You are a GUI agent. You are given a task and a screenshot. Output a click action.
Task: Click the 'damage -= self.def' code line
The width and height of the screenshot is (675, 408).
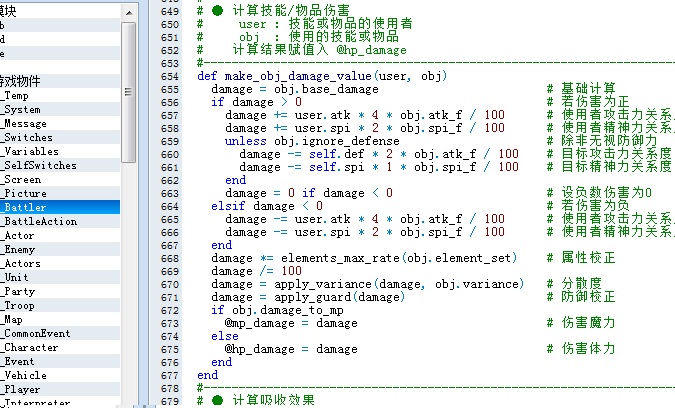(379, 154)
